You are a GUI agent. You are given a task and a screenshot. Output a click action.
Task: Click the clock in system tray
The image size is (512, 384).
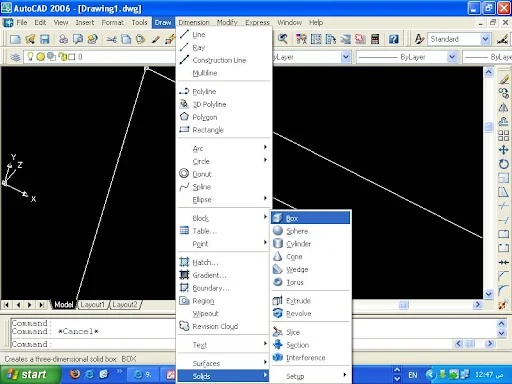pyautogui.click(x=489, y=375)
